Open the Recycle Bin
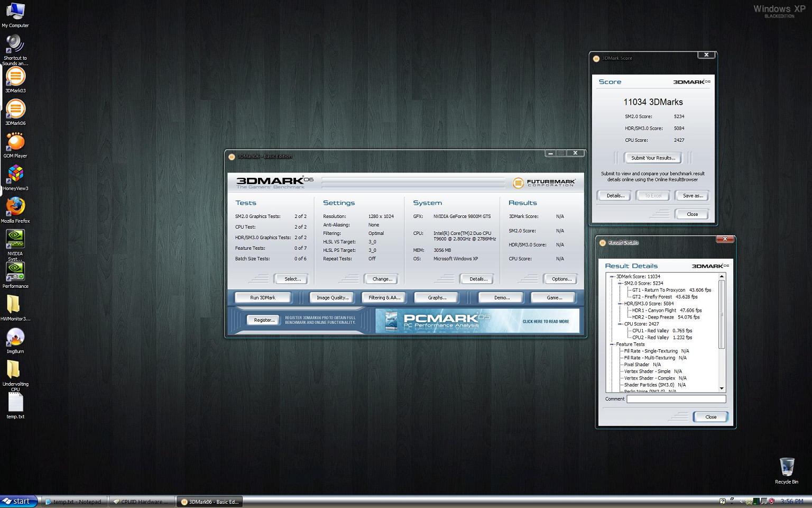Screen dimensions: 812x508 coord(787,471)
